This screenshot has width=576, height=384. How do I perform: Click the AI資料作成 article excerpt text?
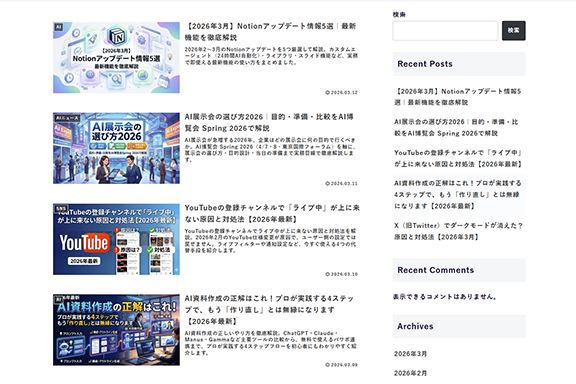click(x=271, y=343)
